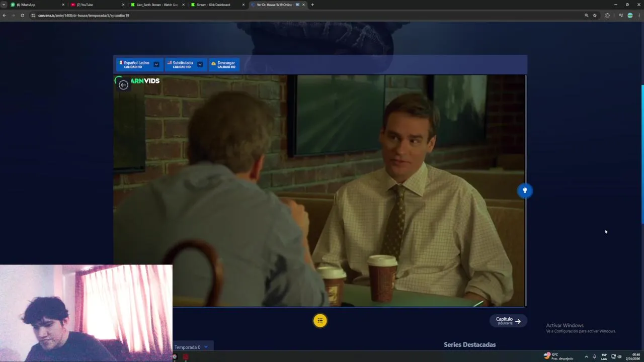Screen dimensions: 644x362
Task: Go to next episode with Capítulo Siguiente
Action: 508,321
